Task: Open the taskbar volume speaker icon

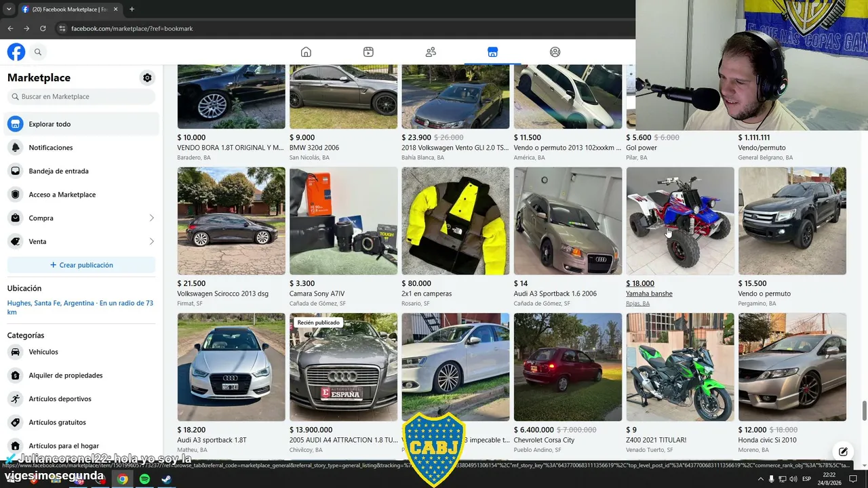Action: click(793, 479)
